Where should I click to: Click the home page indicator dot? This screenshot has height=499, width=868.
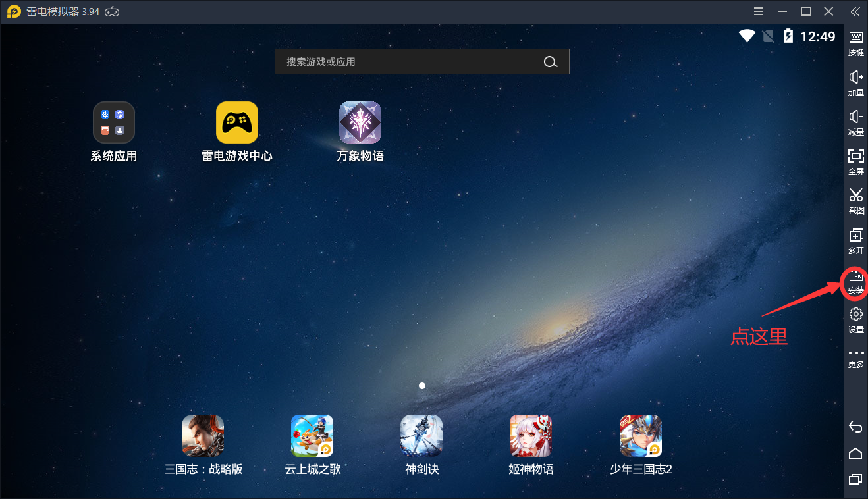click(422, 386)
